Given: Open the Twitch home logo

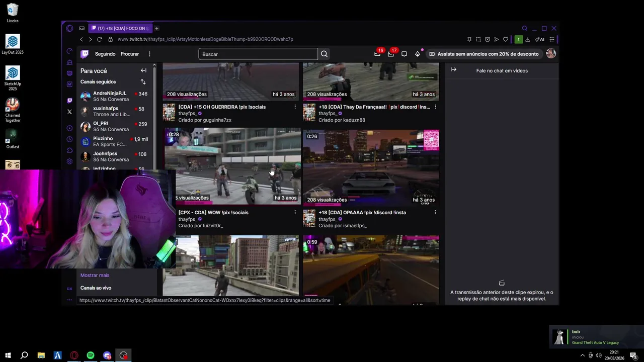Looking at the screenshot, I should pyautogui.click(x=85, y=54).
